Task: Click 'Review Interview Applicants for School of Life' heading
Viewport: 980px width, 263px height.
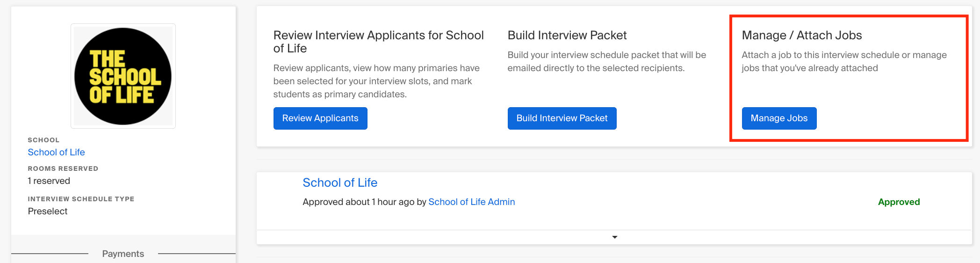Action: tap(379, 42)
